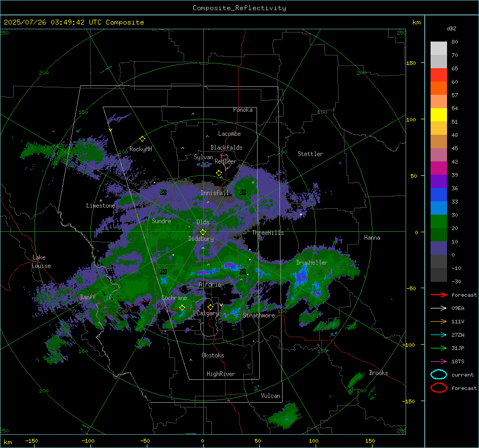Click the green 31JP arrow legend icon
The width and height of the screenshot is (479, 448).
(439, 348)
